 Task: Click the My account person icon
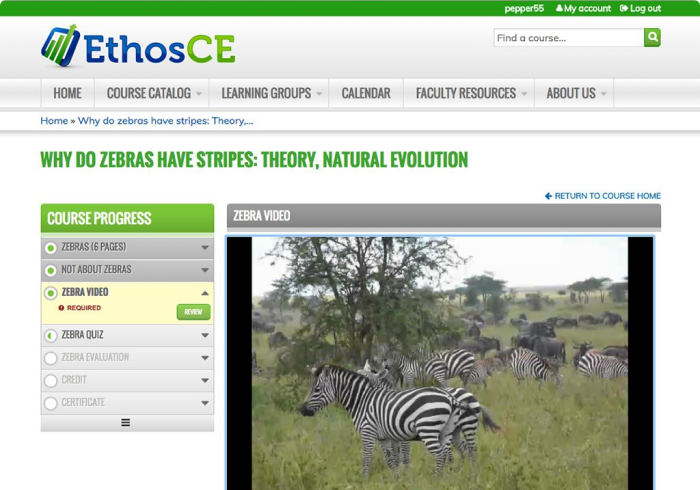(559, 8)
